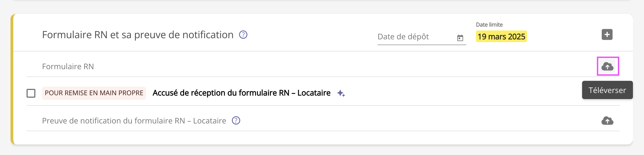Open the calendar picker for Date de dépôt
Image resolution: width=644 pixels, height=155 pixels.
(460, 38)
